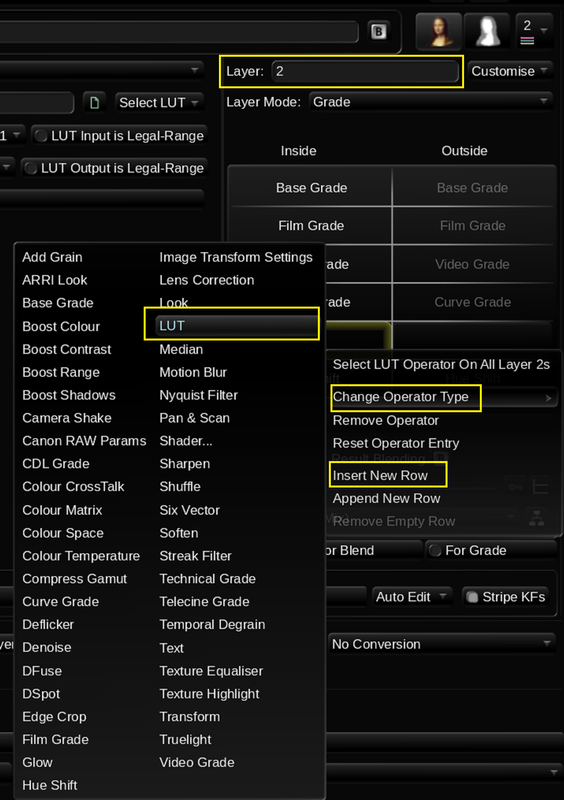Choose Insert New Row menu entry
The width and height of the screenshot is (564, 800).
pyautogui.click(x=380, y=476)
